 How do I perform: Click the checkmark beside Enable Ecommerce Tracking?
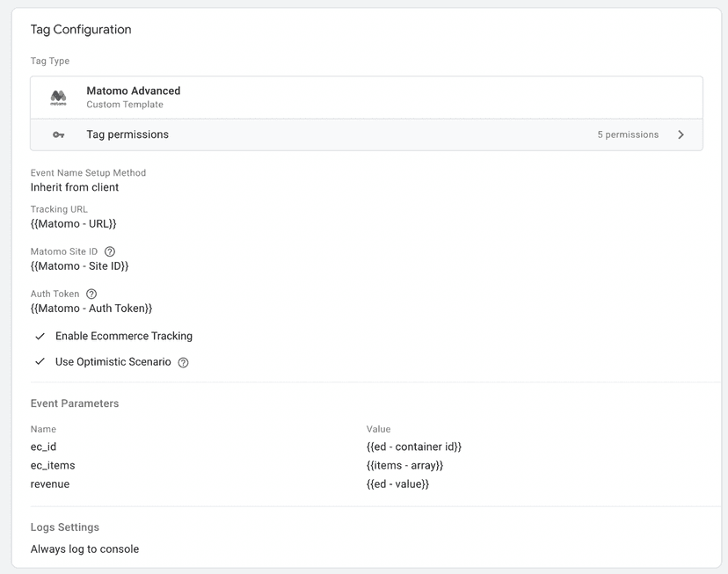(40, 336)
